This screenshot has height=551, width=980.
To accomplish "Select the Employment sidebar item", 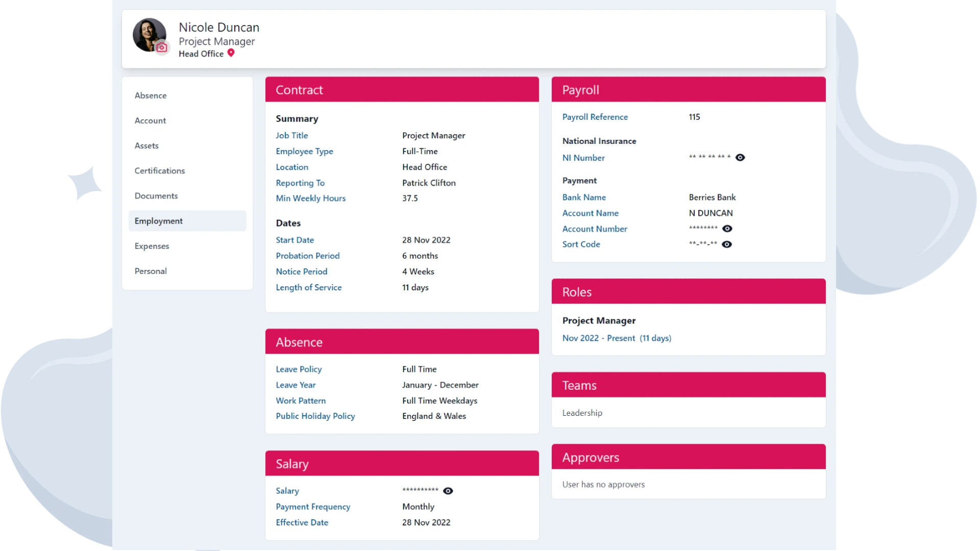I will pyautogui.click(x=158, y=221).
